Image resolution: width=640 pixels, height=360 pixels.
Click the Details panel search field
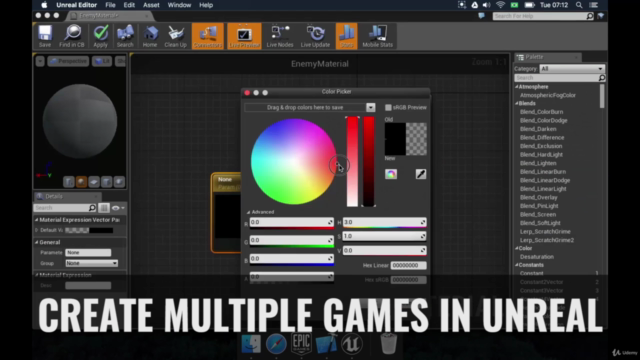(x=65, y=208)
